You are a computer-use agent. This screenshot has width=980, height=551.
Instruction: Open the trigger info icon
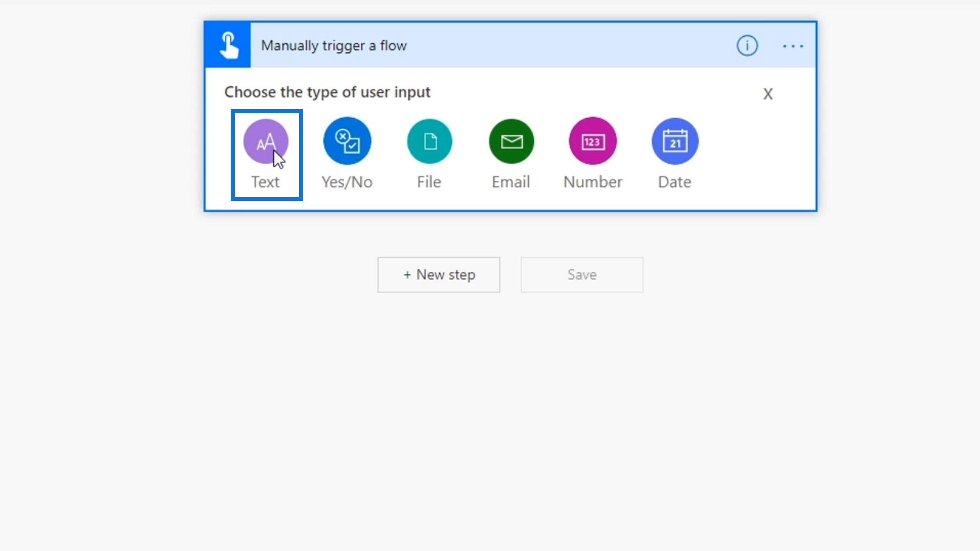coord(747,46)
